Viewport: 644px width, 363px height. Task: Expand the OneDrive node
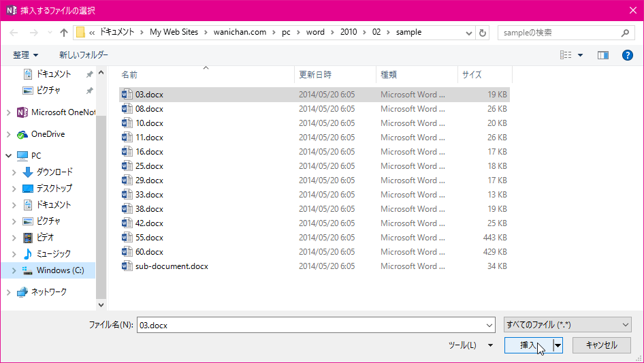coord(9,134)
